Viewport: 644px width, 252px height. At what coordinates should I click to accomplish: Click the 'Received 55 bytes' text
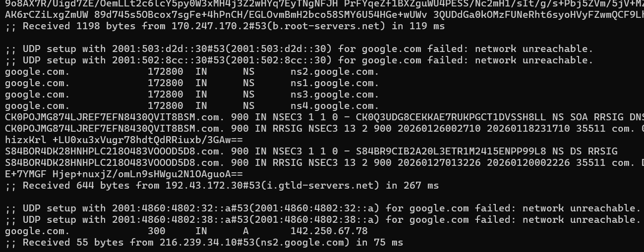point(73,243)
